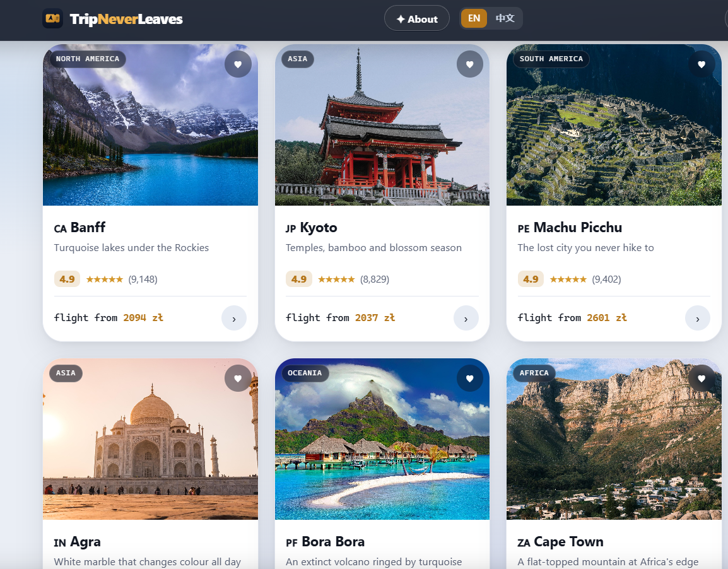Open the TripNeverLeaves home title

tap(126, 19)
